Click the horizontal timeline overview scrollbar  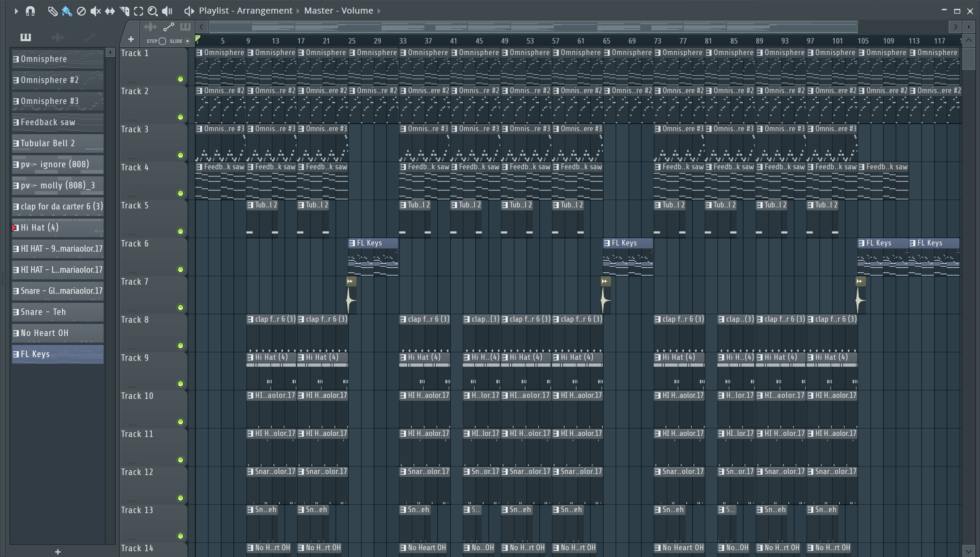click(x=533, y=27)
